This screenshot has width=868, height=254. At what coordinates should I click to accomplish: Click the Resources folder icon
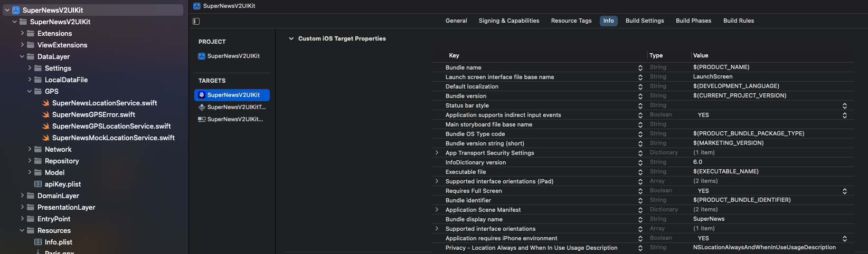[31, 230]
